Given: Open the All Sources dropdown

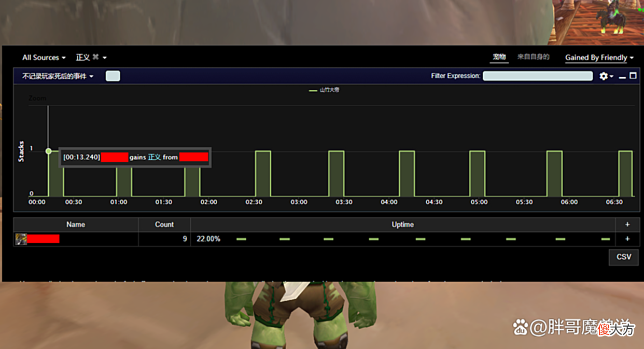Looking at the screenshot, I should tap(44, 58).
